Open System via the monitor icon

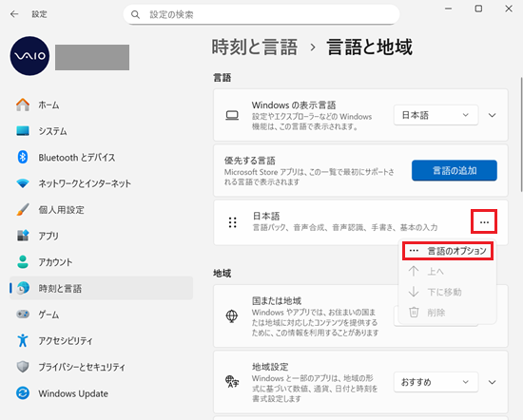(23, 131)
